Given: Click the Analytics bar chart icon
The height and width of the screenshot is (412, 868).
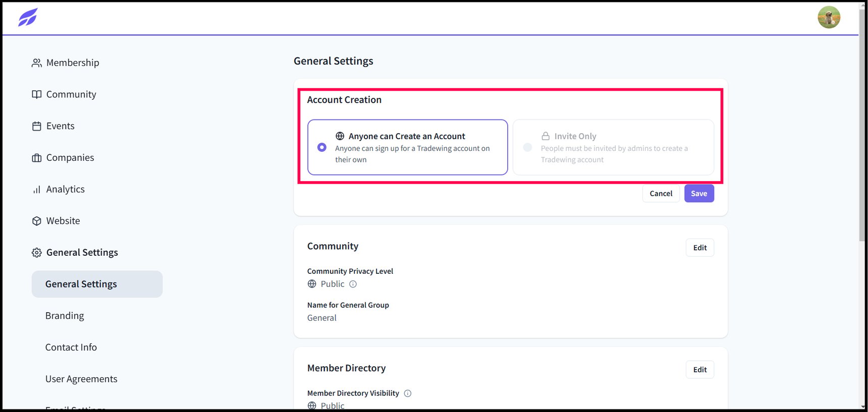Looking at the screenshot, I should pos(37,190).
